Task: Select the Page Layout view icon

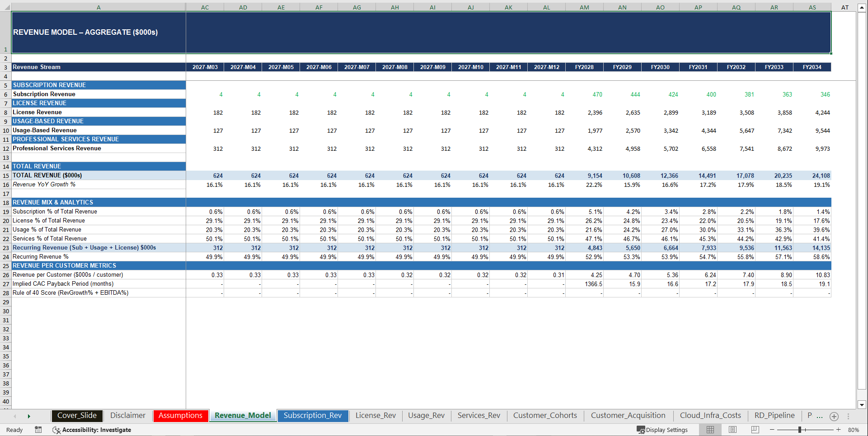Action: 732,430
